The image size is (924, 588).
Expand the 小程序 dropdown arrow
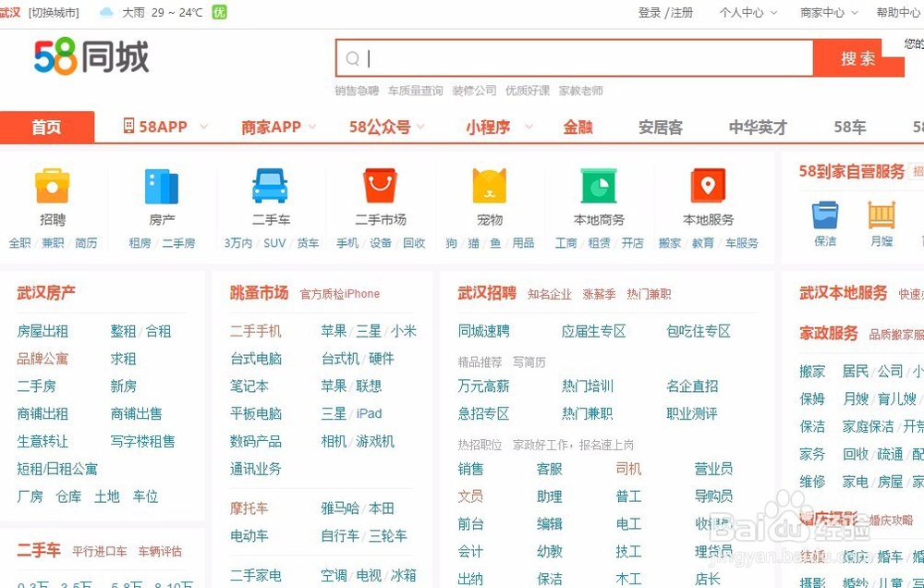529,127
